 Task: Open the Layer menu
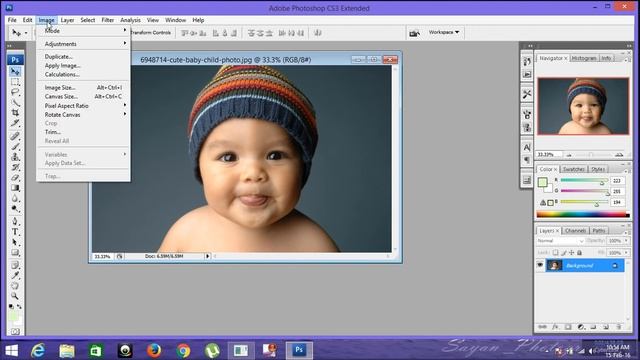(67, 20)
